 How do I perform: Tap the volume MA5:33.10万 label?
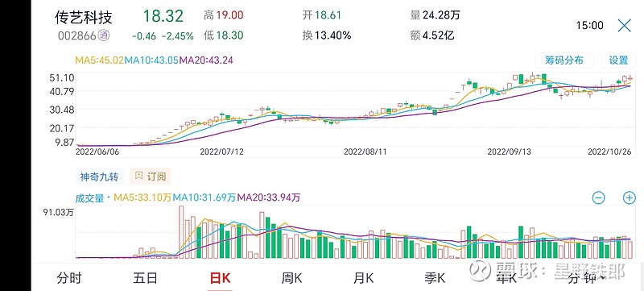142,197
